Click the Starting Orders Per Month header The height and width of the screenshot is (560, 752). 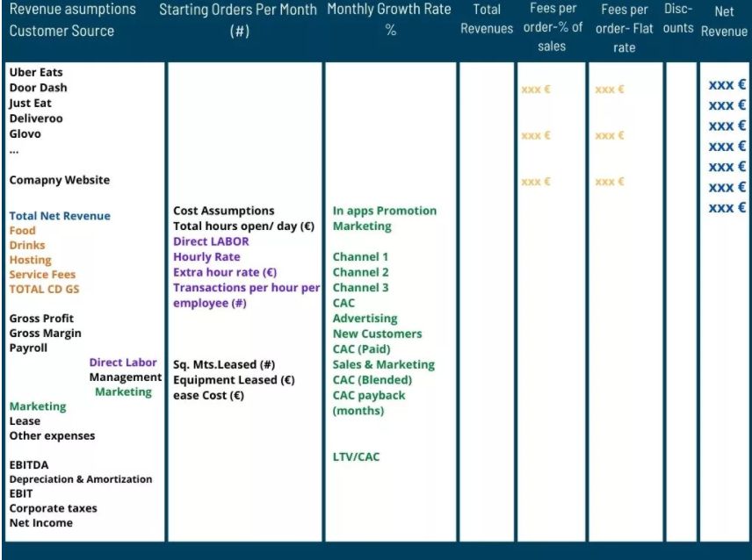(240, 20)
